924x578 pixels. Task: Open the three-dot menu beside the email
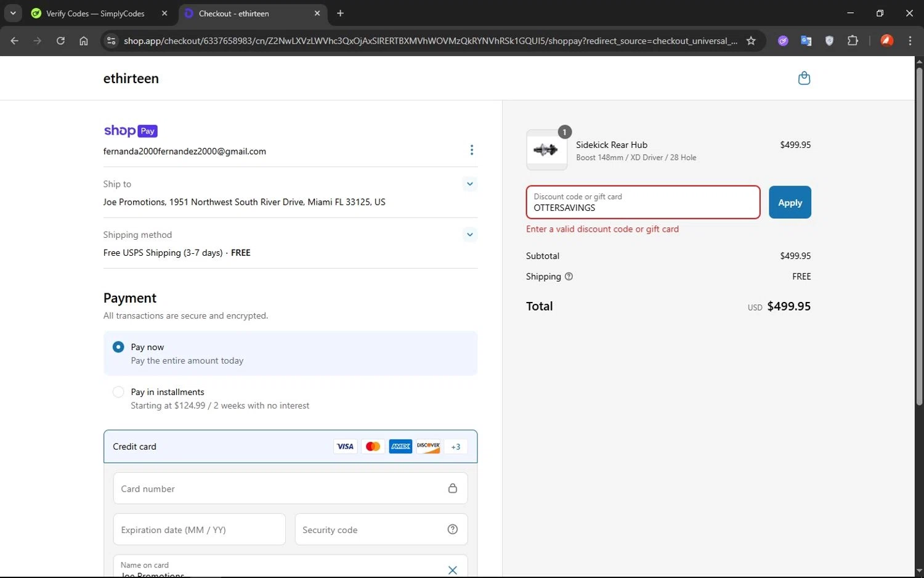click(x=471, y=150)
